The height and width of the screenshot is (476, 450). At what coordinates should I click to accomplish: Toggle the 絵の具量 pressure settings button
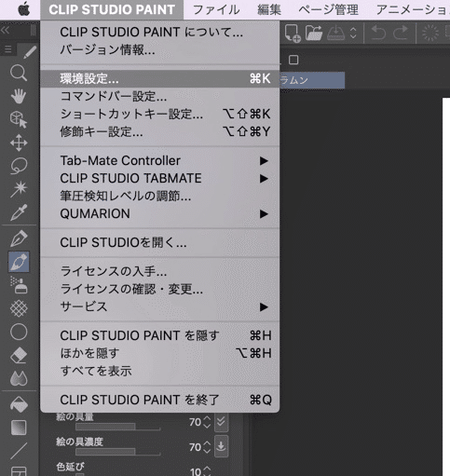(x=222, y=422)
